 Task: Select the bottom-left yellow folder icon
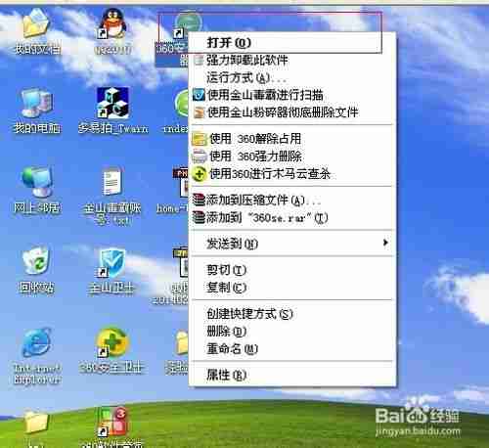point(36,422)
